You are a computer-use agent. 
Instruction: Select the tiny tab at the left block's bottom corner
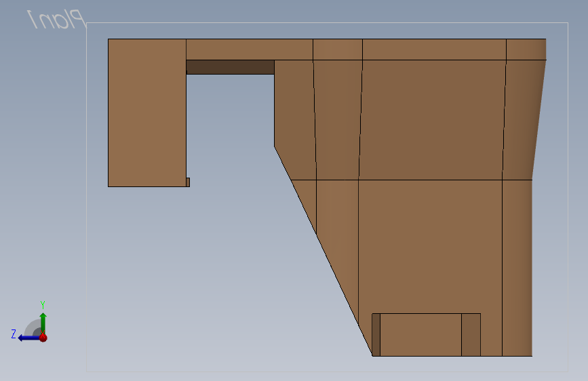pos(188,182)
